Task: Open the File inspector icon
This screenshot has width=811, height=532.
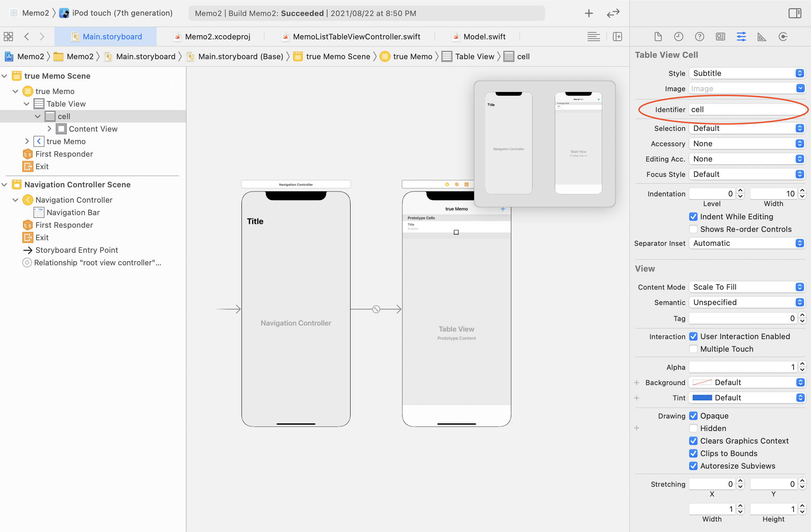Action: [x=658, y=37]
